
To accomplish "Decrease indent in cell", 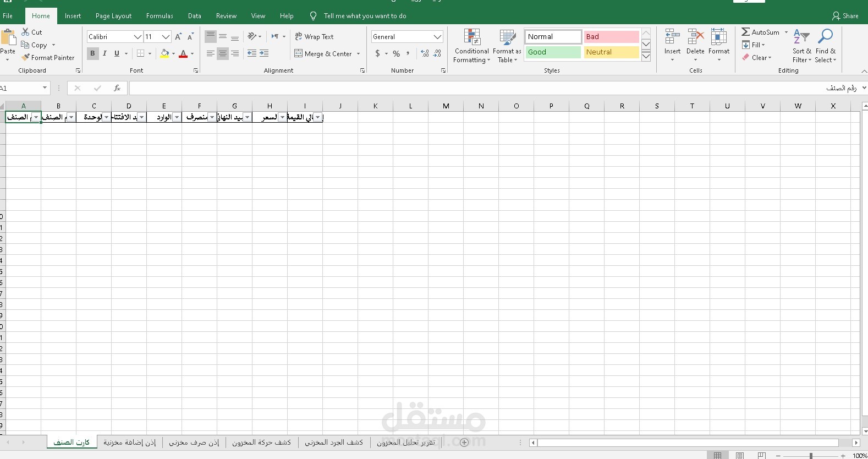I will (x=251, y=53).
